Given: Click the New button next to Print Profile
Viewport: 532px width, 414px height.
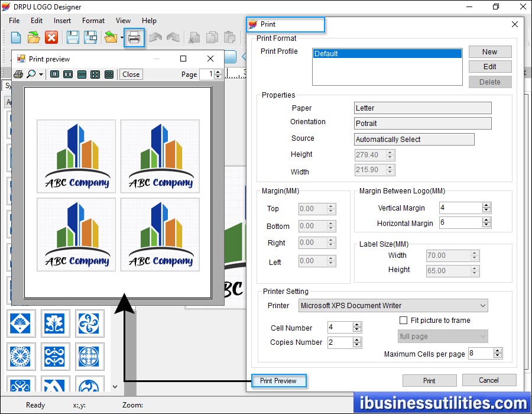Looking at the screenshot, I should (x=489, y=51).
